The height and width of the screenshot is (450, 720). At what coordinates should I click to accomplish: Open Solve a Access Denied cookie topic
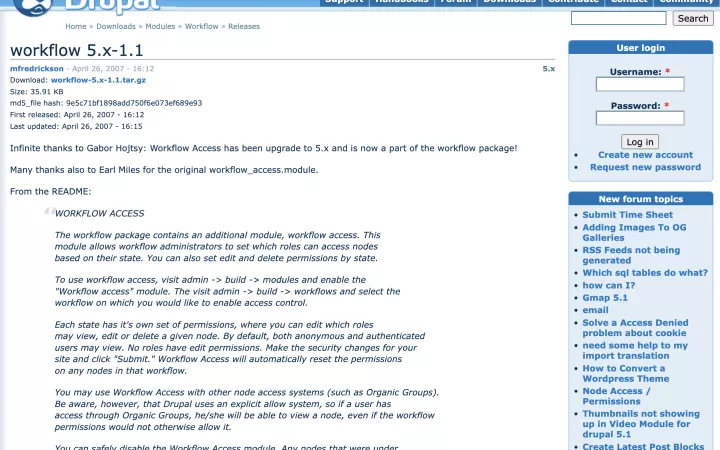tap(636, 328)
